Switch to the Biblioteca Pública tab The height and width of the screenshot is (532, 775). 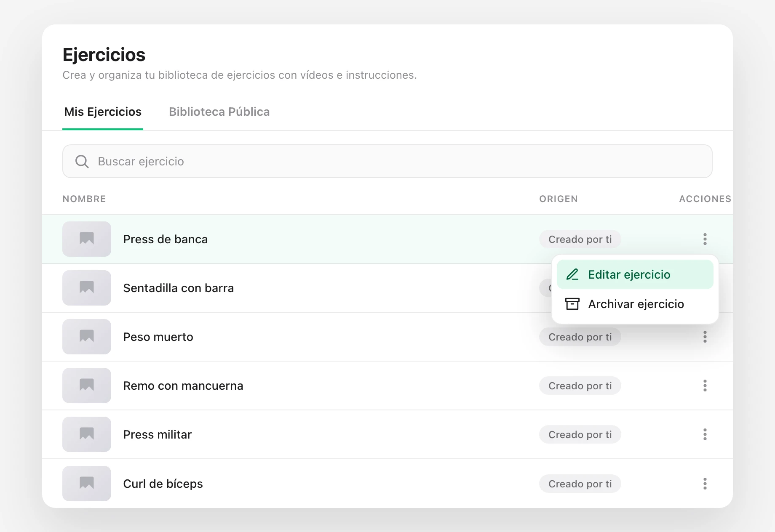219,112
